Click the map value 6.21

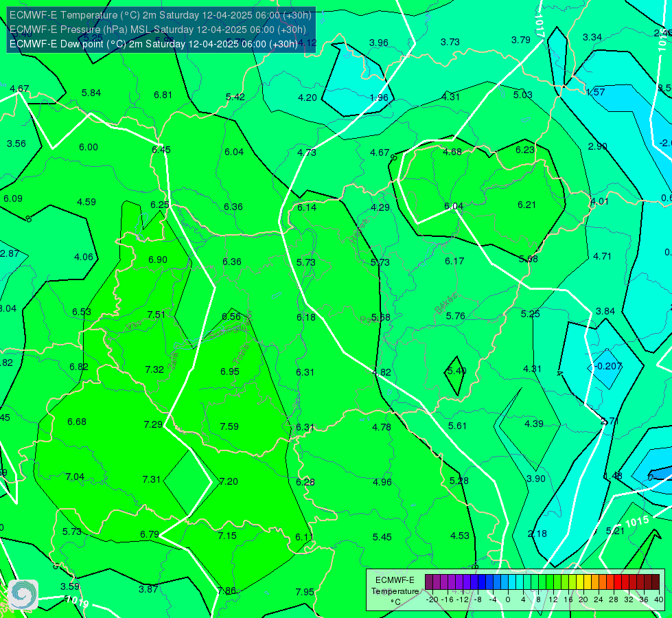tap(526, 205)
